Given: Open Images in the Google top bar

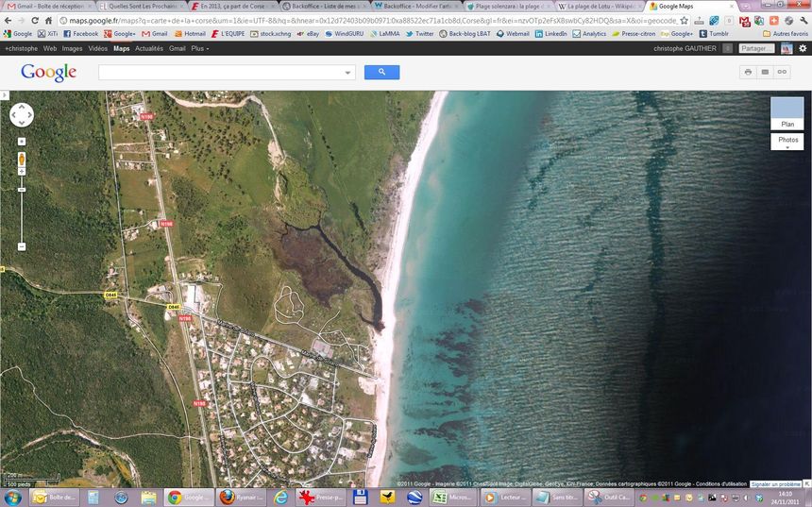Looking at the screenshot, I should 72,48.
